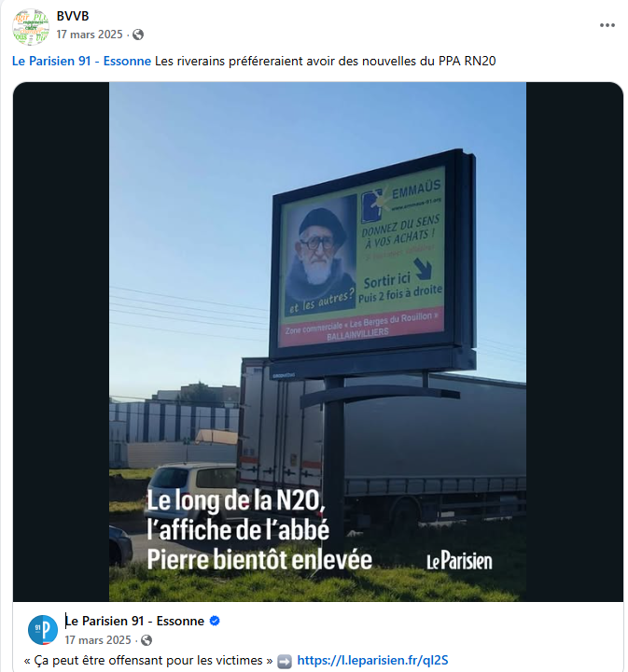Viewport: 628px width, 672px height.
Task: Open the post options three-dot menu
Action: click(607, 25)
